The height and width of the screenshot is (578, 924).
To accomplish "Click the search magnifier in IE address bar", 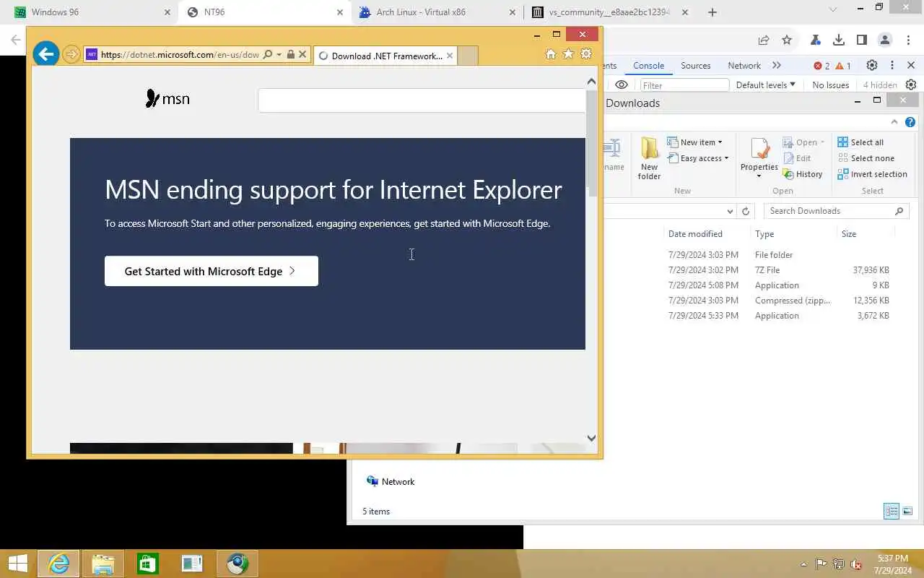I will click(268, 54).
